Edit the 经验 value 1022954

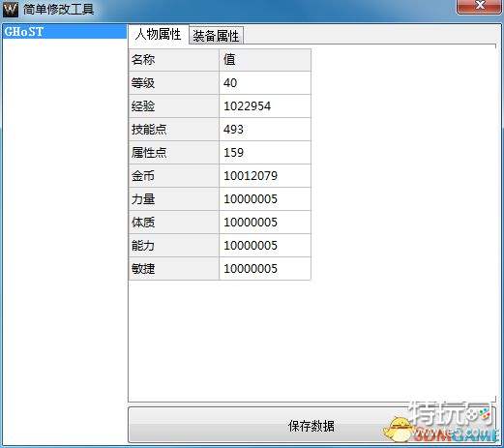[x=265, y=106]
